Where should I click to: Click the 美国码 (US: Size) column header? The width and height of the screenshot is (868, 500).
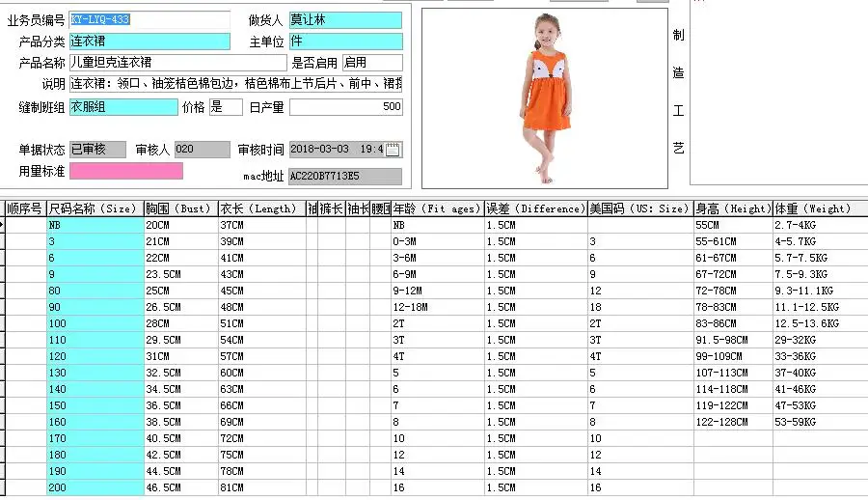pyautogui.click(x=640, y=209)
